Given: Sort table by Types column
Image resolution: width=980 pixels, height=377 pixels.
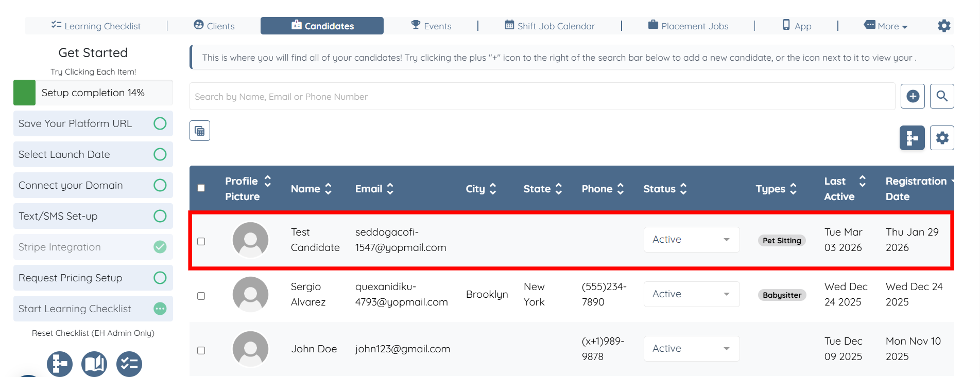Looking at the screenshot, I should [x=793, y=189].
